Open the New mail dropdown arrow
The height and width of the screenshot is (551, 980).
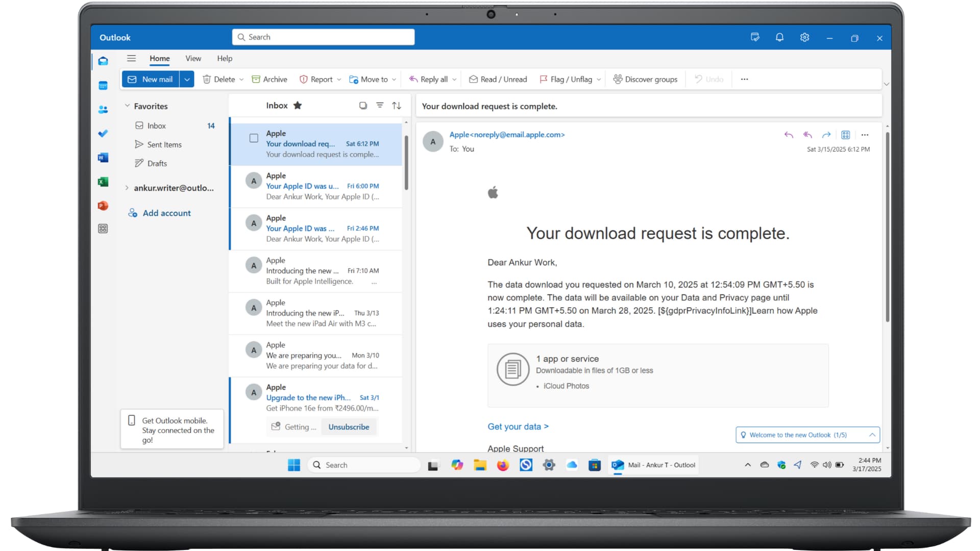(x=187, y=79)
